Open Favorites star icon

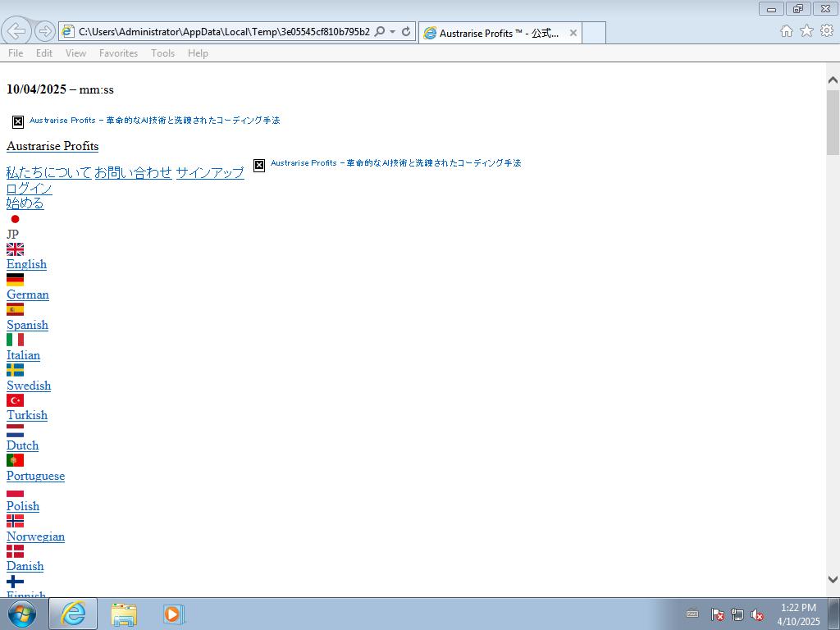click(x=806, y=31)
